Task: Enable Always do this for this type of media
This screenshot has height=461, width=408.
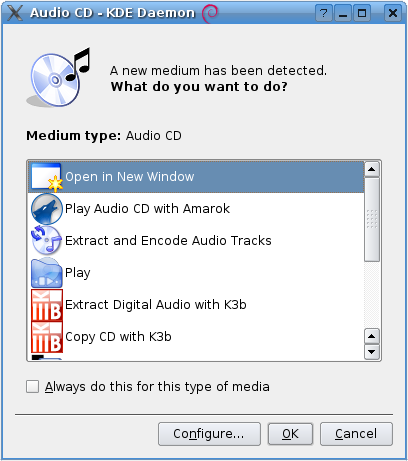Action: point(32,387)
